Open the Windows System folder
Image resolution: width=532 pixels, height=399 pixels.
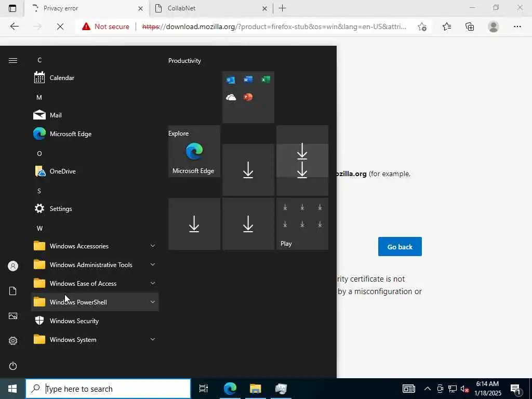point(95,340)
